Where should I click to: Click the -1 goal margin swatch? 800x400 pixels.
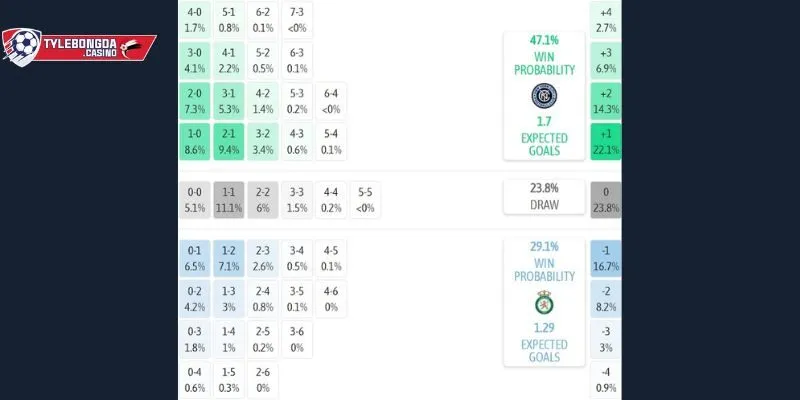pos(605,259)
